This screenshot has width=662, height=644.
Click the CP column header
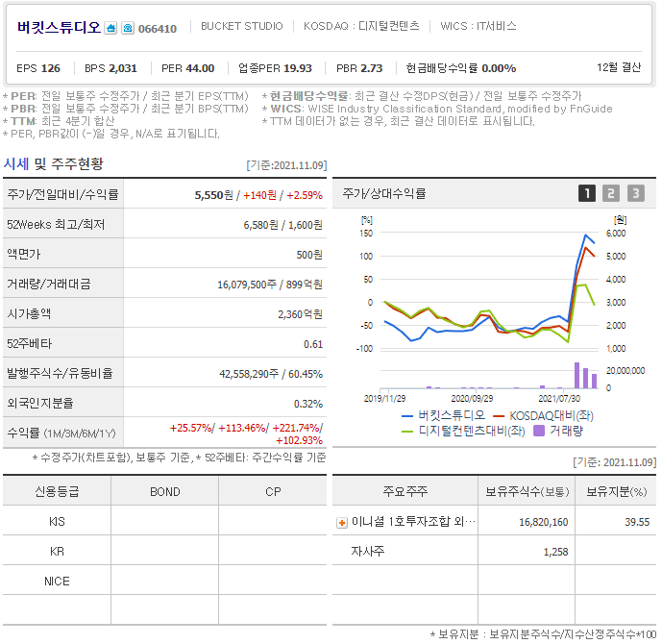click(273, 491)
